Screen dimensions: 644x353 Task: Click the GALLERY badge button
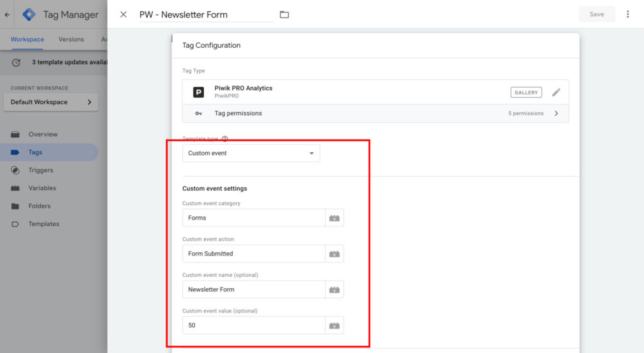pyautogui.click(x=526, y=92)
